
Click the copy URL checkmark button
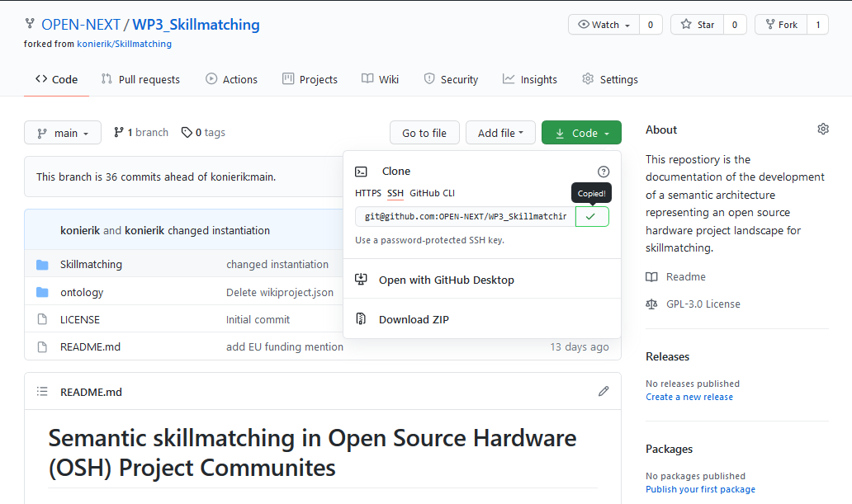(x=592, y=216)
